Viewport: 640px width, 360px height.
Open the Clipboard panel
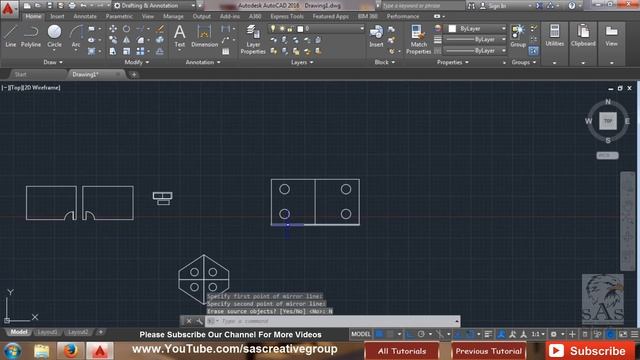(583, 36)
